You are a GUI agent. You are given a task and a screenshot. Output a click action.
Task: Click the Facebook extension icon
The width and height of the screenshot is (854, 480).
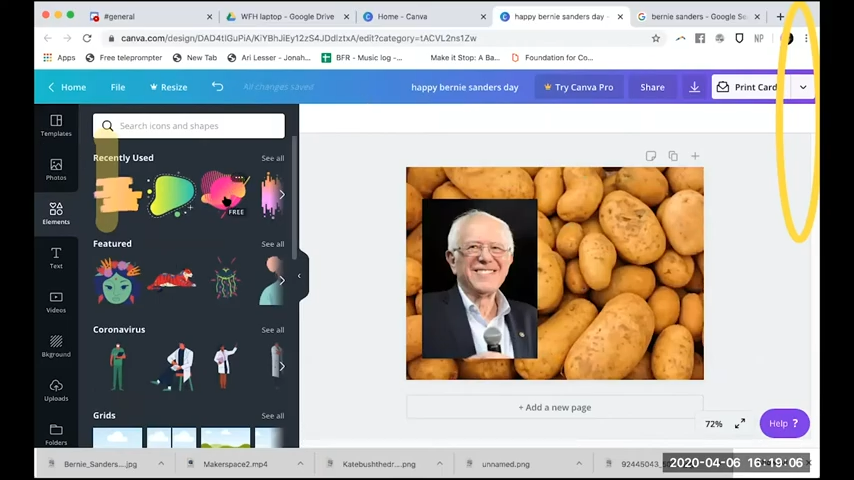pos(700,38)
